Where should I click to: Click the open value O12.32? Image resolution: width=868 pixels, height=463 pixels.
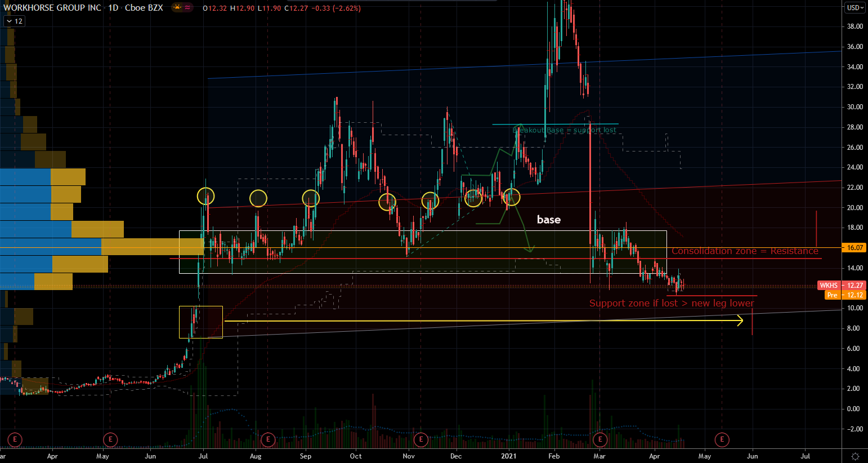click(x=215, y=8)
